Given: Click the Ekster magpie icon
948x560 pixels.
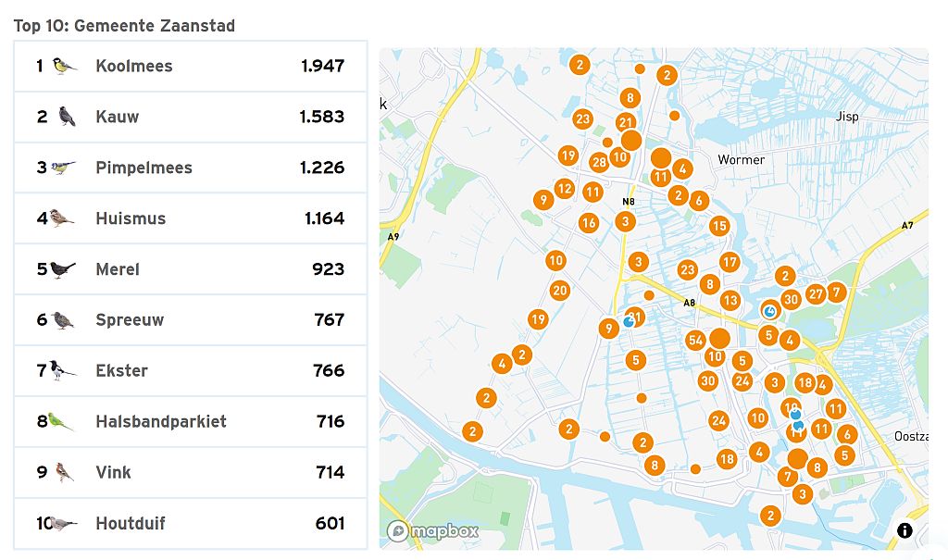Looking at the screenshot, I should (63, 370).
